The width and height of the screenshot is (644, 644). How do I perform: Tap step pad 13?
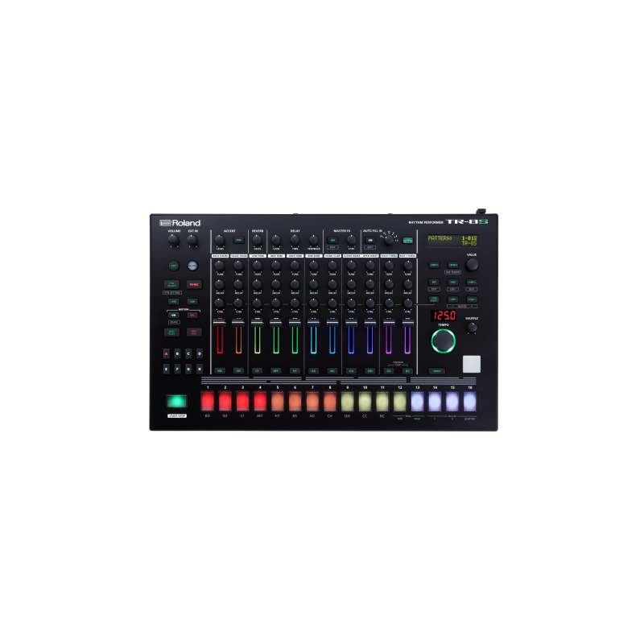[x=417, y=401]
